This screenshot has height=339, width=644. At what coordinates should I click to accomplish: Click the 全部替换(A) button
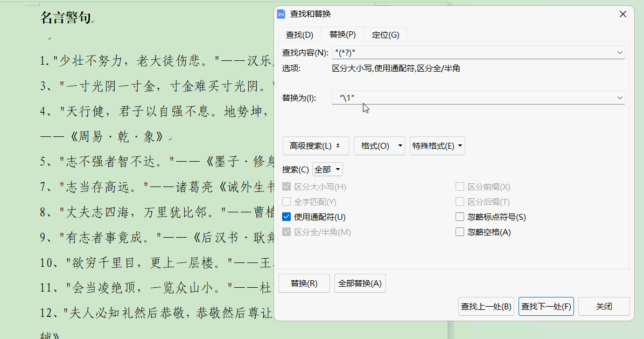360,283
